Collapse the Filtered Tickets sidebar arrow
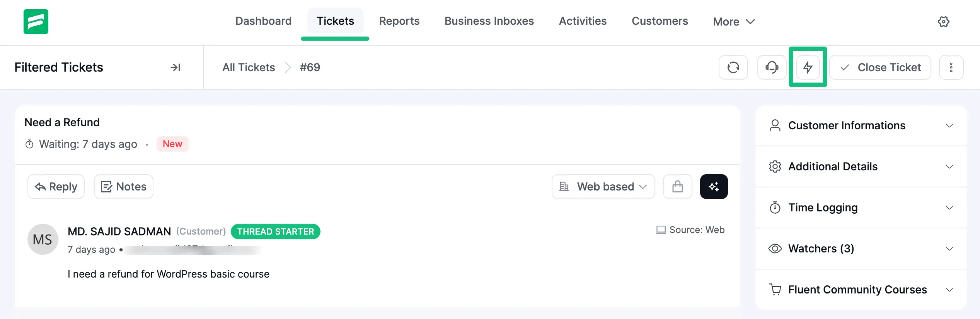This screenshot has width=980, height=319. (x=175, y=67)
